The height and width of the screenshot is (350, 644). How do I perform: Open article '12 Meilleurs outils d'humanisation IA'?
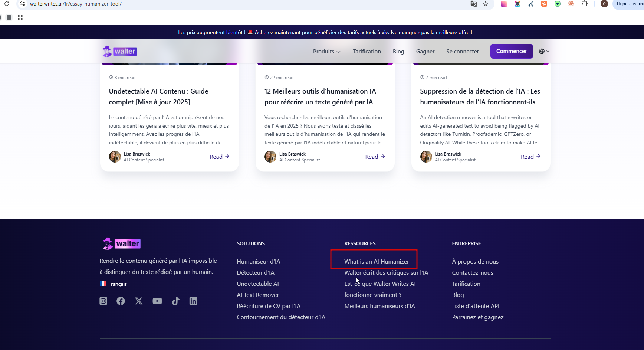click(x=322, y=97)
